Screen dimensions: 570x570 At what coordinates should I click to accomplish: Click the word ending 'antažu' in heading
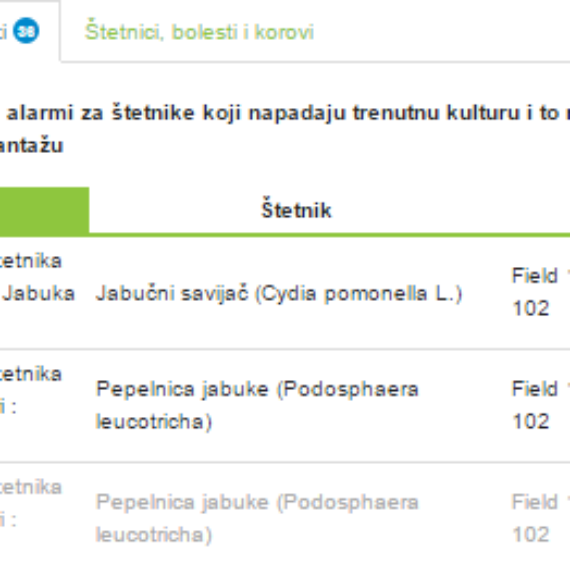coord(32,145)
